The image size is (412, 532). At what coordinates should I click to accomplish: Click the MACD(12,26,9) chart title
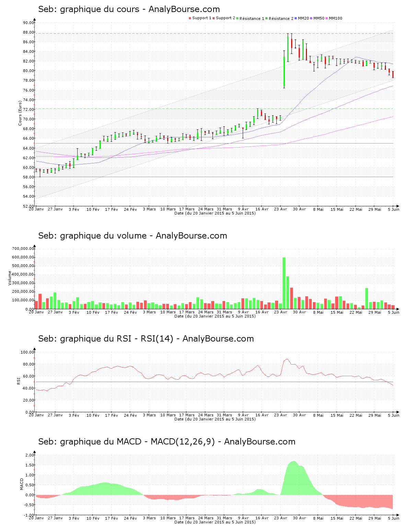pos(167,442)
